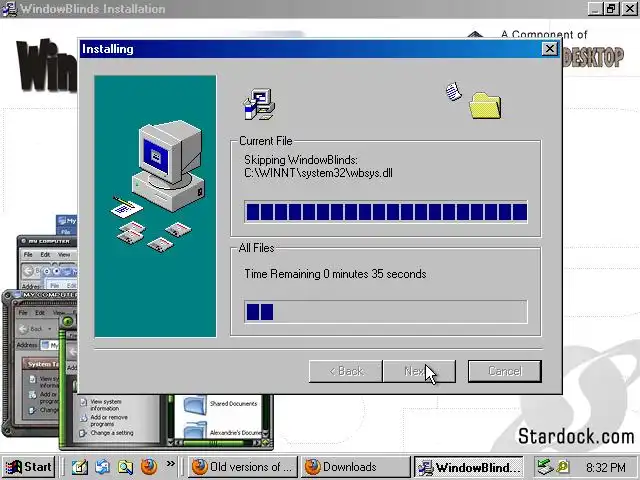Minimize the WindowBlinds Installation window
Image resolution: width=640 pixels, height=480 pixels.
(596, 9)
